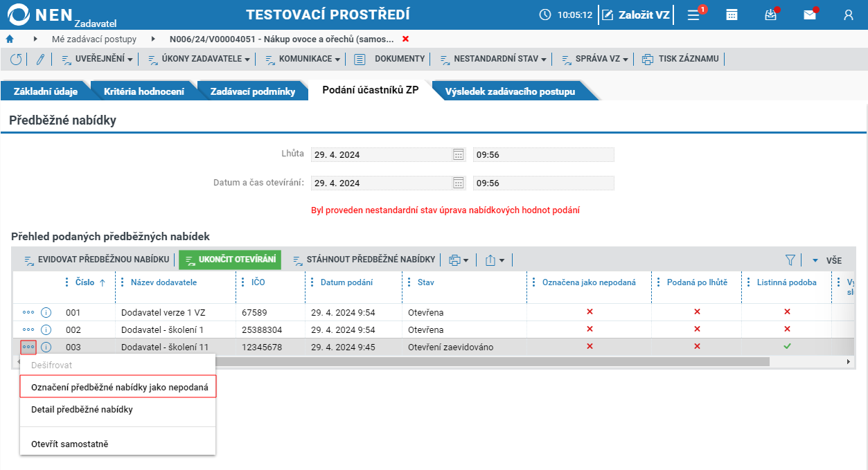Image resolution: width=868 pixels, height=470 pixels.
Task: Open Datum podání column options dots
Action: (312, 282)
